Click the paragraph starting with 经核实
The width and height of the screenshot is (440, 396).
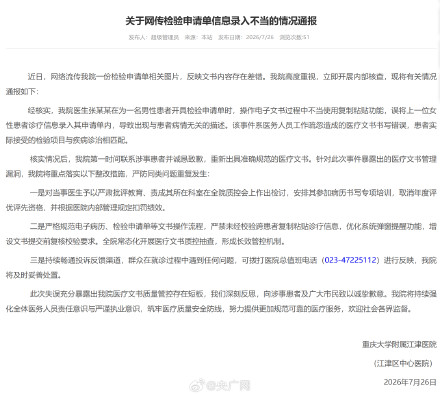pyautogui.click(x=221, y=125)
